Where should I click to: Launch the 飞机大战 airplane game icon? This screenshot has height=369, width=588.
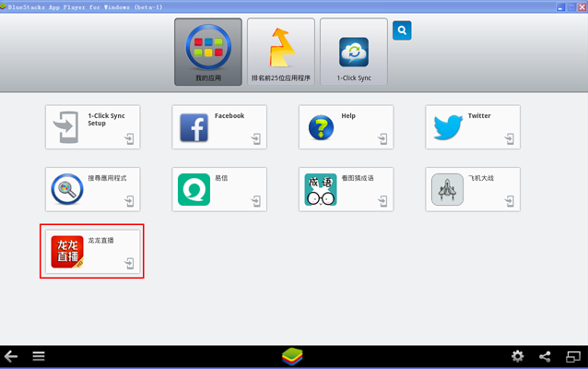(x=447, y=189)
